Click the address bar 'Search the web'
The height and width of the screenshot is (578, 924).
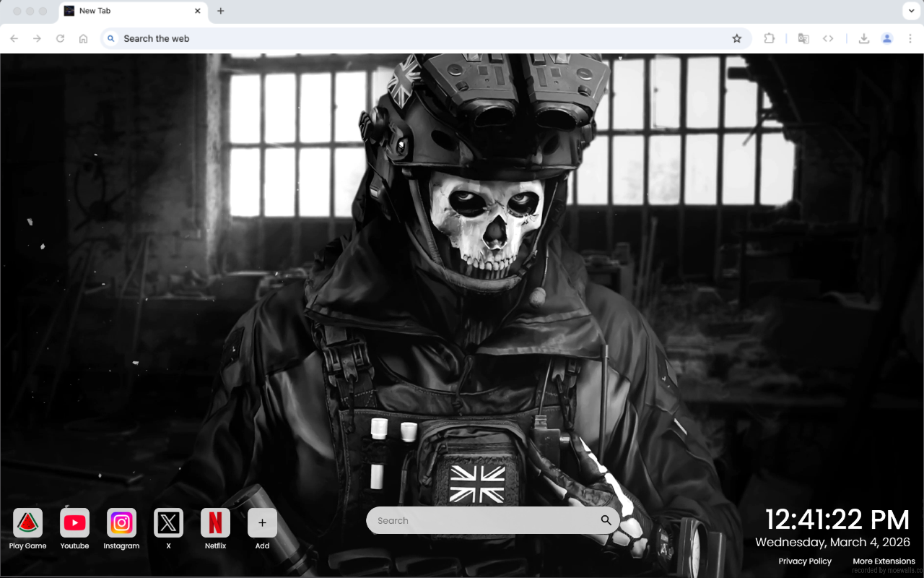pos(426,38)
